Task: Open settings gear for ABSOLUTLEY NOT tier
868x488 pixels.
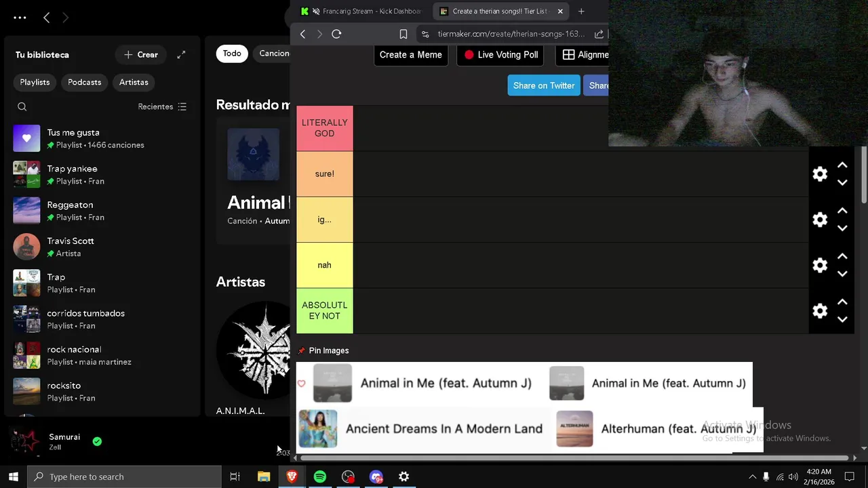Action: click(x=820, y=310)
